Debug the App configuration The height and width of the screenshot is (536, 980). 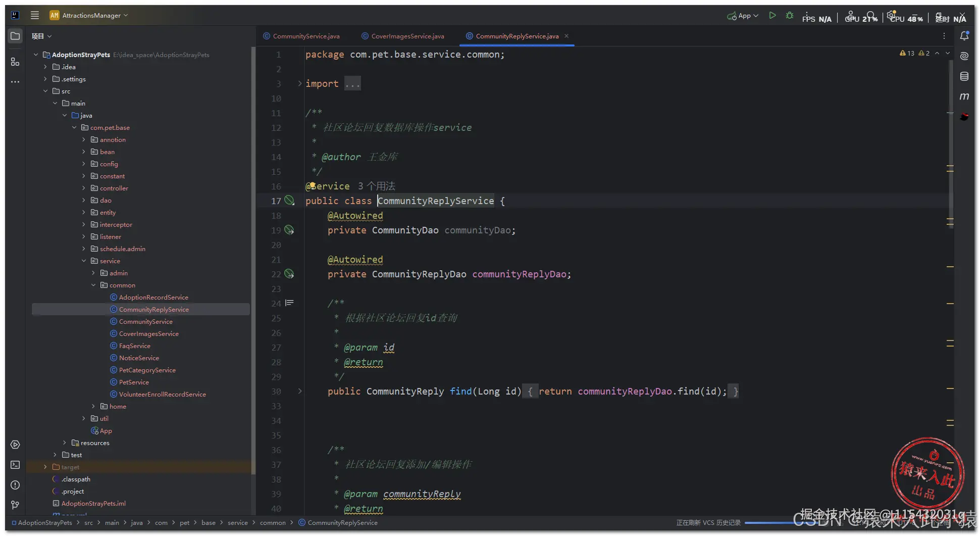pos(790,16)
